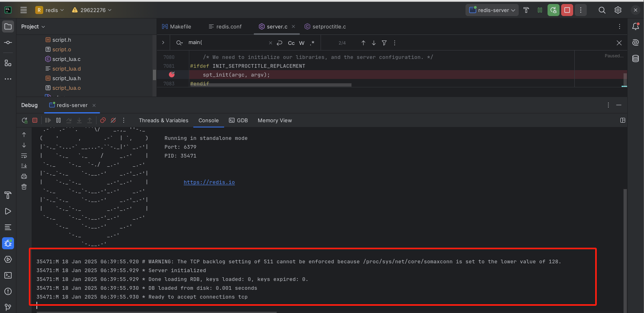Clear the search field text
644x313 pixels.
click(271, 43)
